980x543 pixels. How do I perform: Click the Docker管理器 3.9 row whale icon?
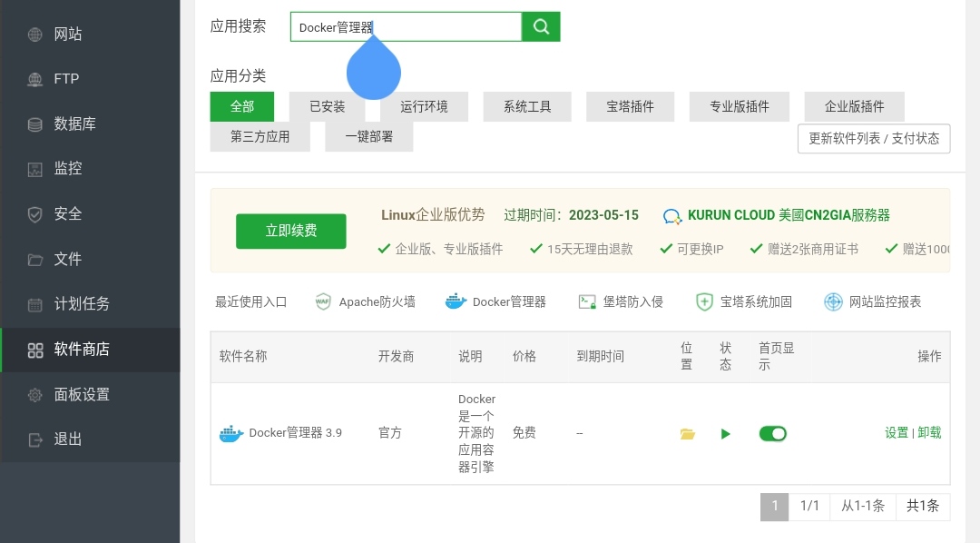[x=231, y=433]
